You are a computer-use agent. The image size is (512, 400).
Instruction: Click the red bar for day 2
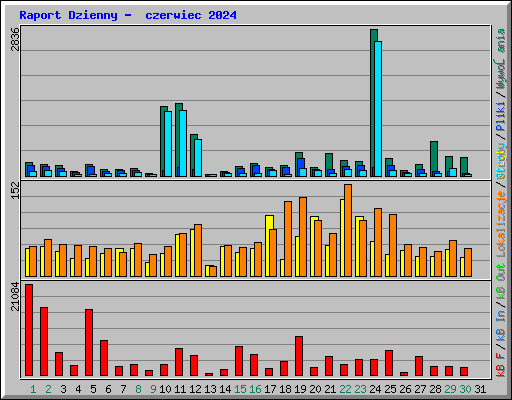(44, 342)
